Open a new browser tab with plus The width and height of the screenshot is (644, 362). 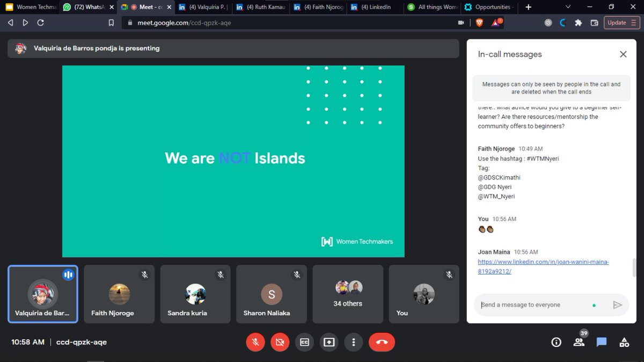(528, 7)
